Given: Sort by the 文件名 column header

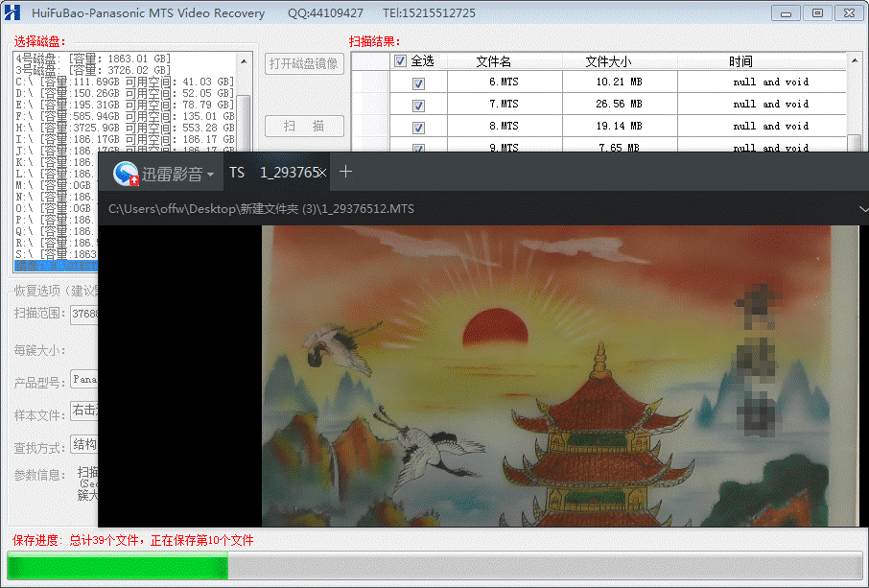Looking at the screenshot, I should [x=493, y=61].
